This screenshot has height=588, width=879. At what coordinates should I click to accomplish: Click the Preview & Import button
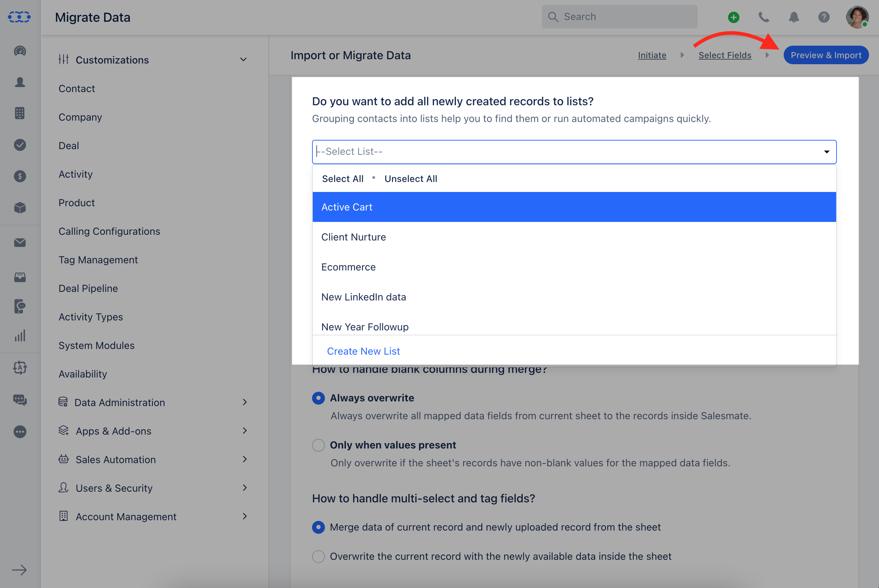[826, 55]
